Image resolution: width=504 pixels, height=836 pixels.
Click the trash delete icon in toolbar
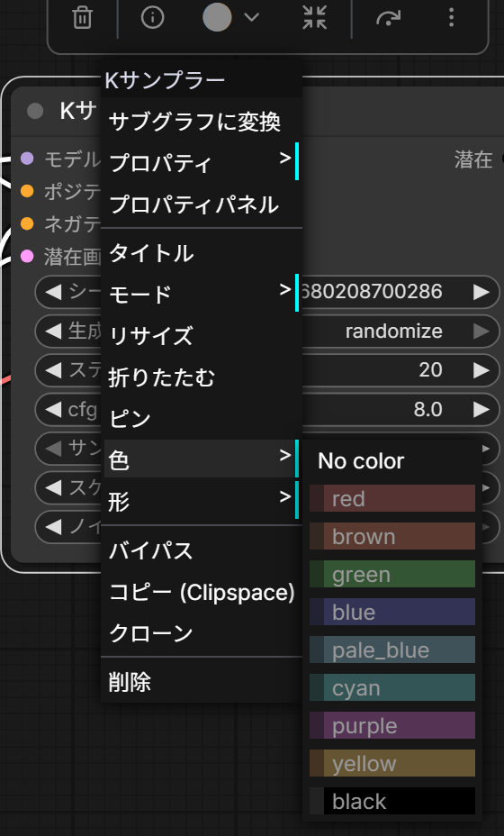[x=82, y=18]
